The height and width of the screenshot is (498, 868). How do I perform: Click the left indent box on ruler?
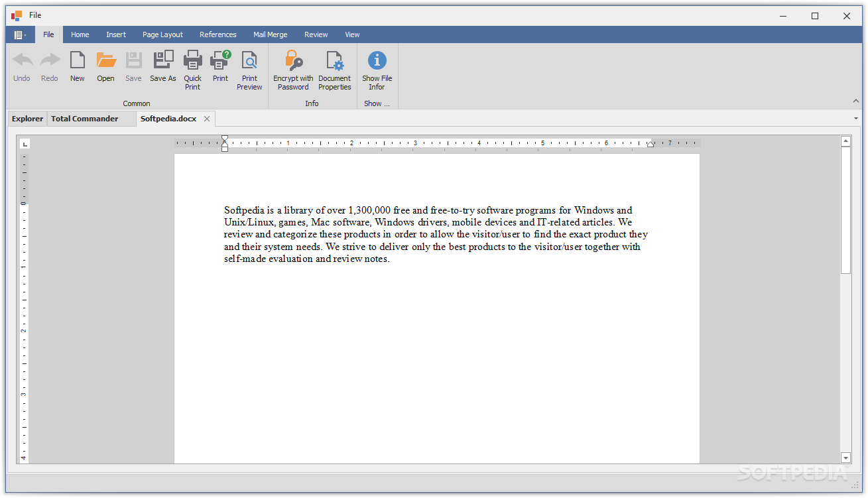pos(225,149)
